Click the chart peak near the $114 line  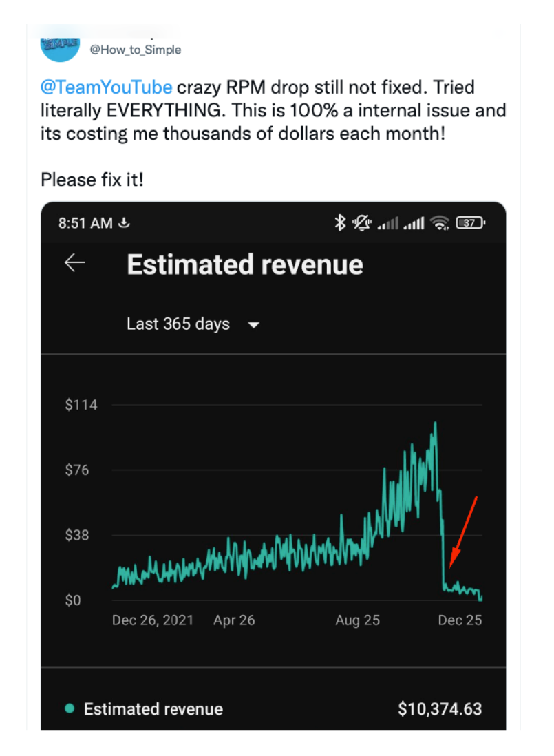[x=435, y=424]
